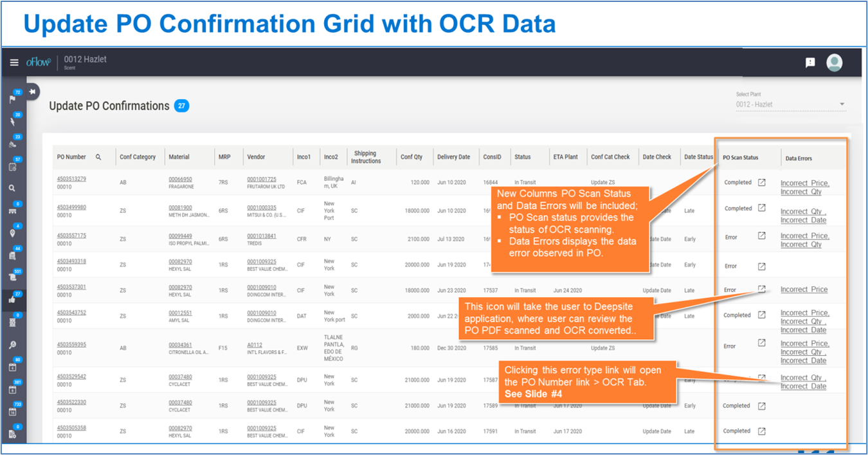Sort by the Delivery Date column header
868x455 pixels.
tap(453, 157)
